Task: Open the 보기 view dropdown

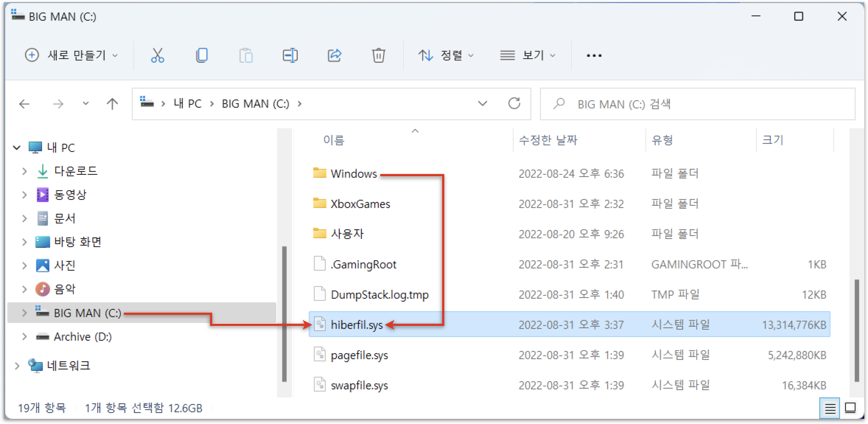Action: (x=527, y=55)
